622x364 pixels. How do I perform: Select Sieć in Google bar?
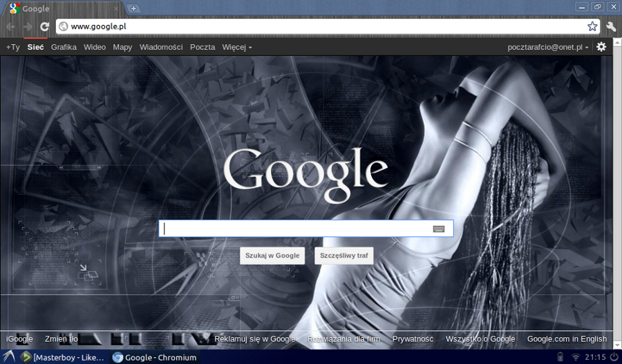click(35, 47)
